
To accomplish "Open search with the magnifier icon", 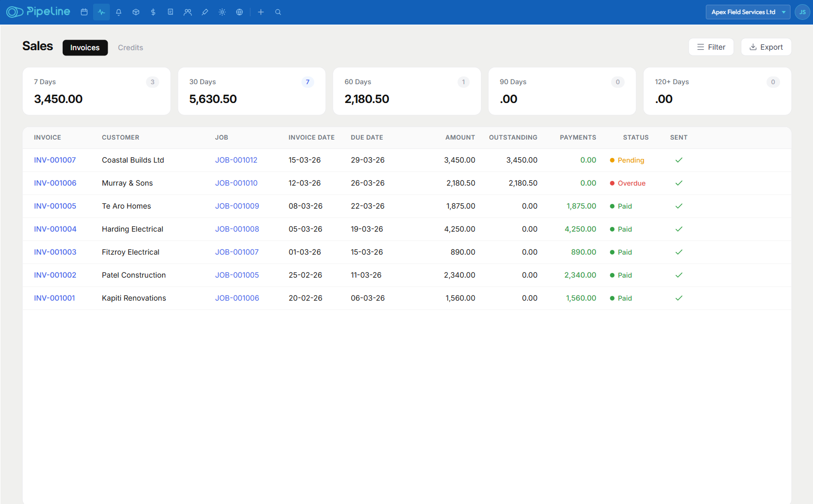I will click(278, 12).
